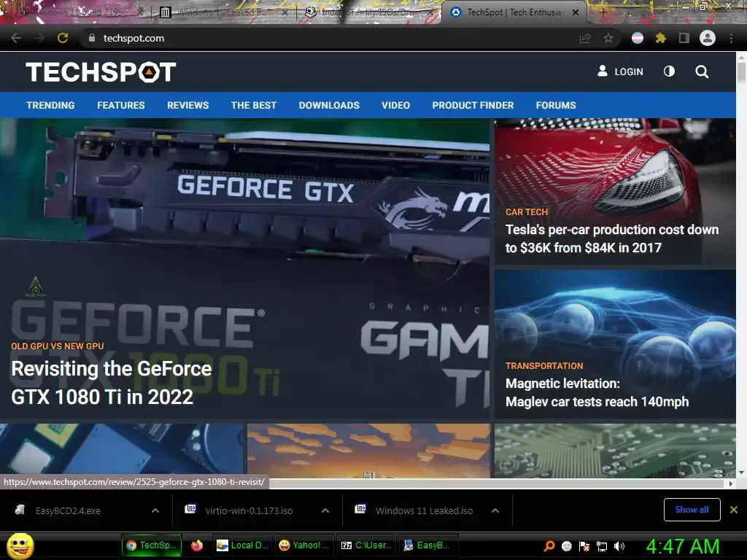Click the volume speaker tray icon

619,546
